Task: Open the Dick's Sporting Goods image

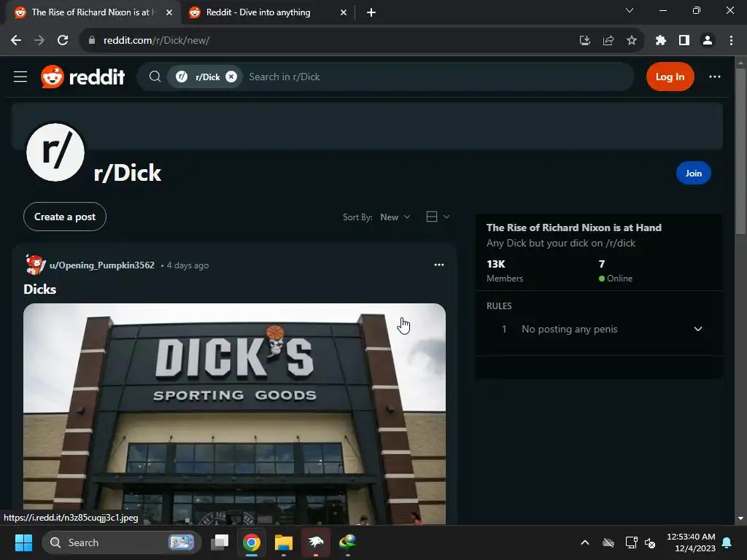Action: (234, 413)
